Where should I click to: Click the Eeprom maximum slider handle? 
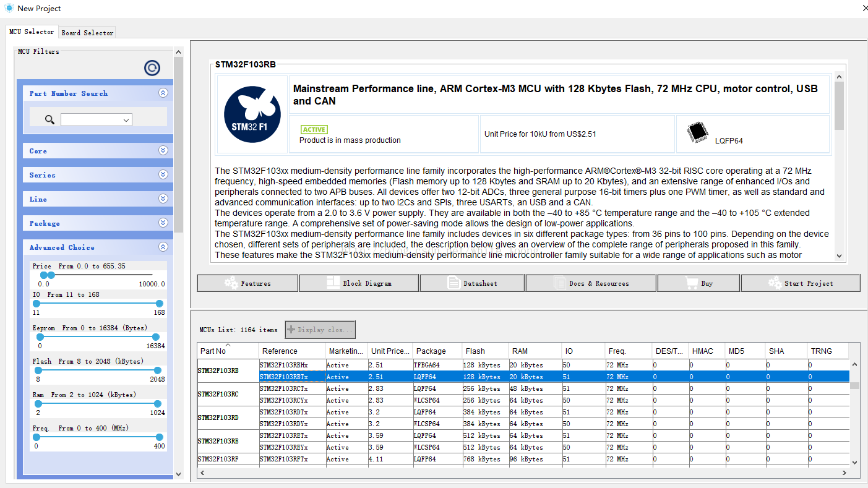(156, 337)
